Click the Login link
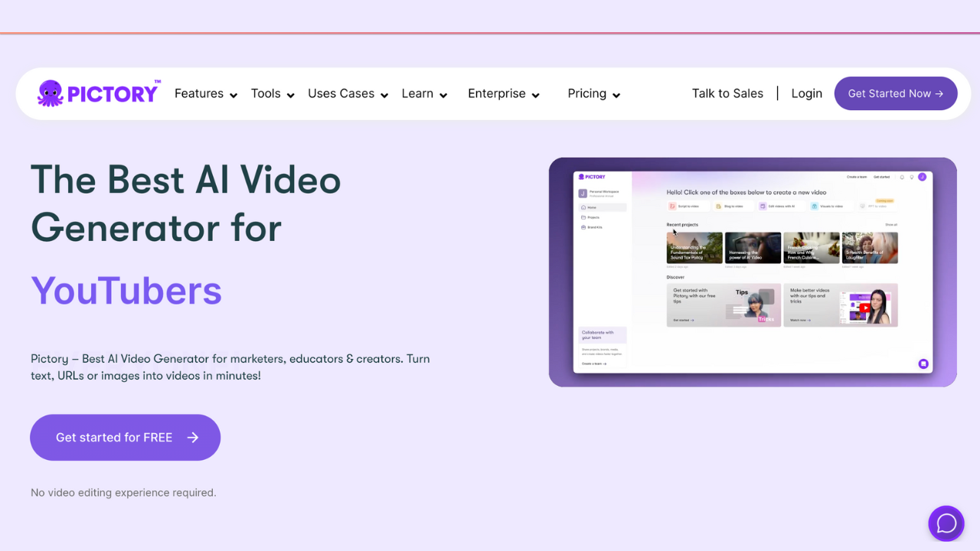Screen dimensions: 980x551 (x=806, y=93)
